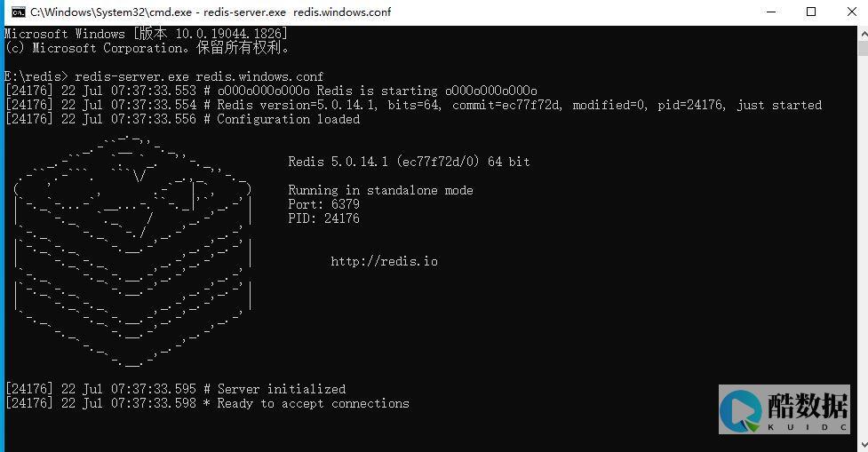This screenshot has width=868, height=452.
Task: Click the 'Server initialized' log line
Action: click(x=176, y=389)
